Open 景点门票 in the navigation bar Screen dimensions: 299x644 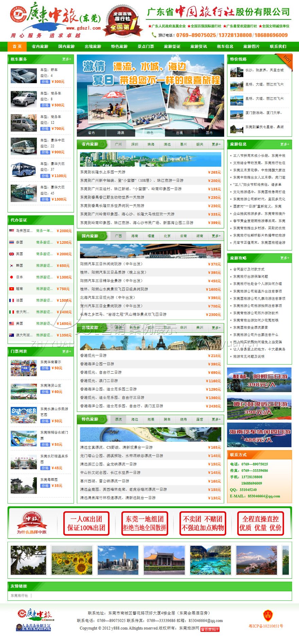(x=146, y=47)
